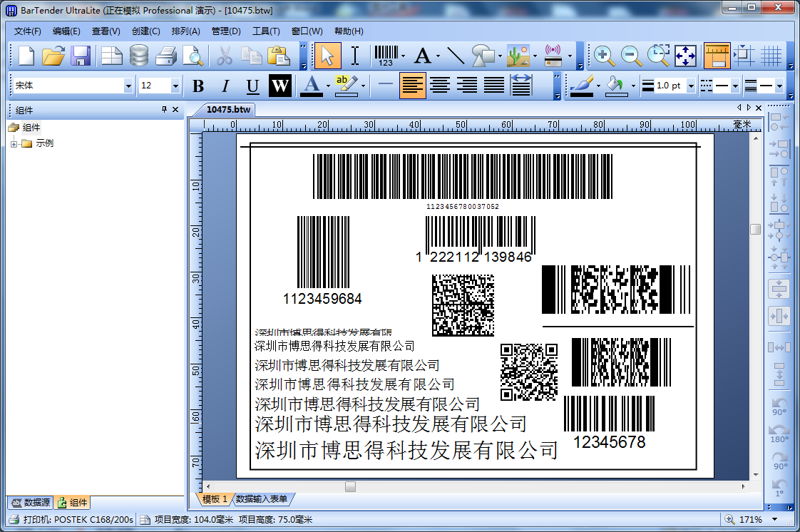
Task: Zoom out with magnifier minus icon
Action: click(x=631, y=56)
